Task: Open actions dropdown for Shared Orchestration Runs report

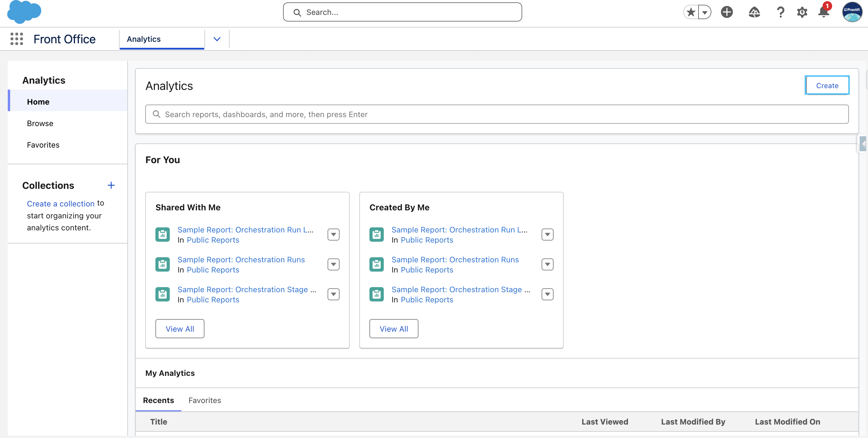Action: (333, 264)
